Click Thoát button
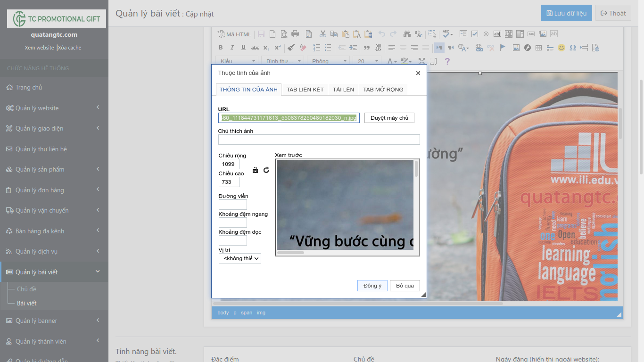This screenshot has width=644, height=362. [613, 13]
